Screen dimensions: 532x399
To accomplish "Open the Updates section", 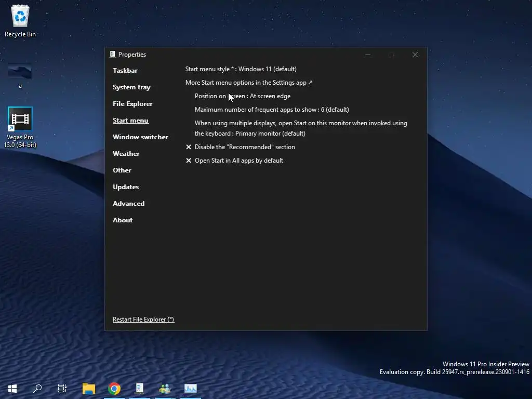I will coord(126,187).
